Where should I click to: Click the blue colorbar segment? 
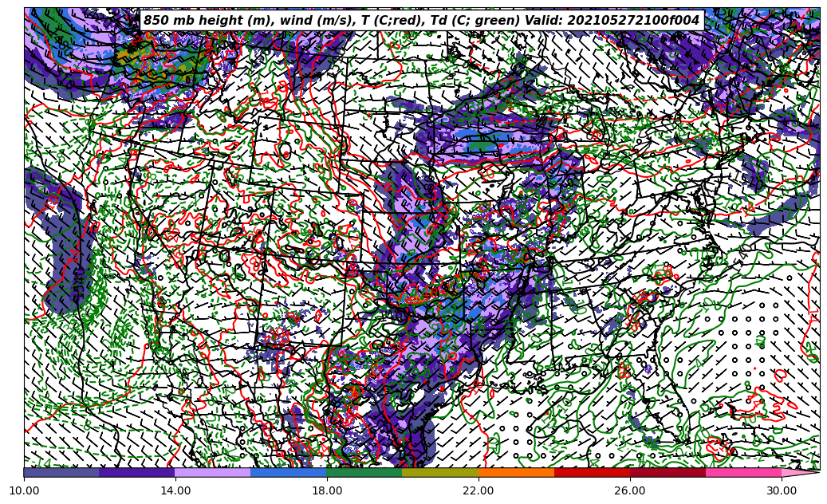(x=289, y=472)
